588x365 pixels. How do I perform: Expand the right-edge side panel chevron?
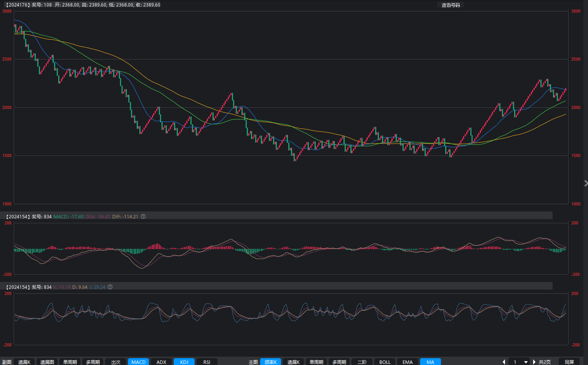click(x=586, y=184)
